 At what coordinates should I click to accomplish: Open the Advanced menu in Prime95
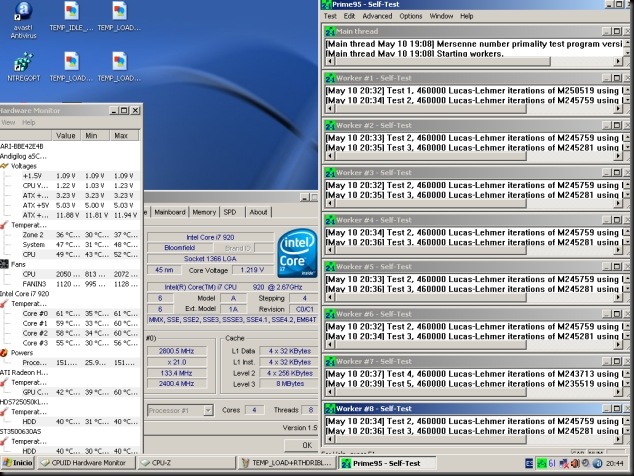point(377,16)
